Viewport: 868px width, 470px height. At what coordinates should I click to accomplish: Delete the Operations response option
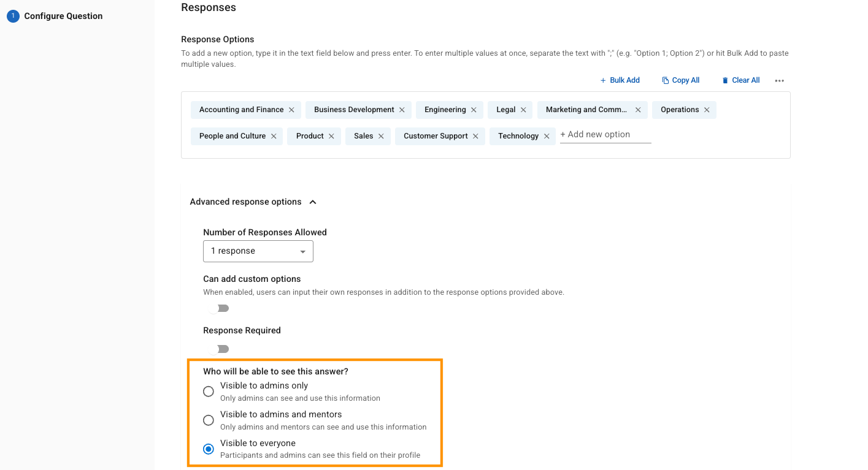707,110
